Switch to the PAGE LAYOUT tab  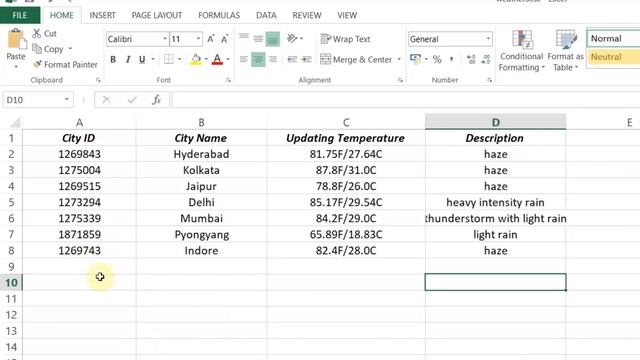point(157,16)
